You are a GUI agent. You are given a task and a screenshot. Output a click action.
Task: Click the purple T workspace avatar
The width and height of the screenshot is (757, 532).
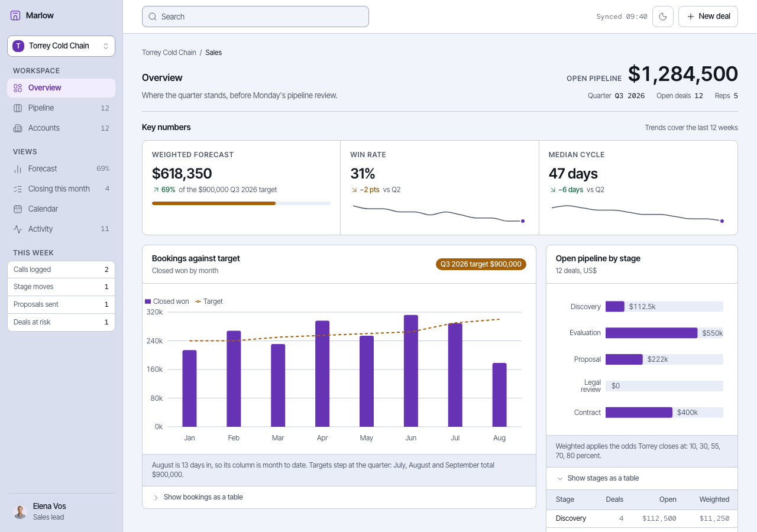click(18, 46)
